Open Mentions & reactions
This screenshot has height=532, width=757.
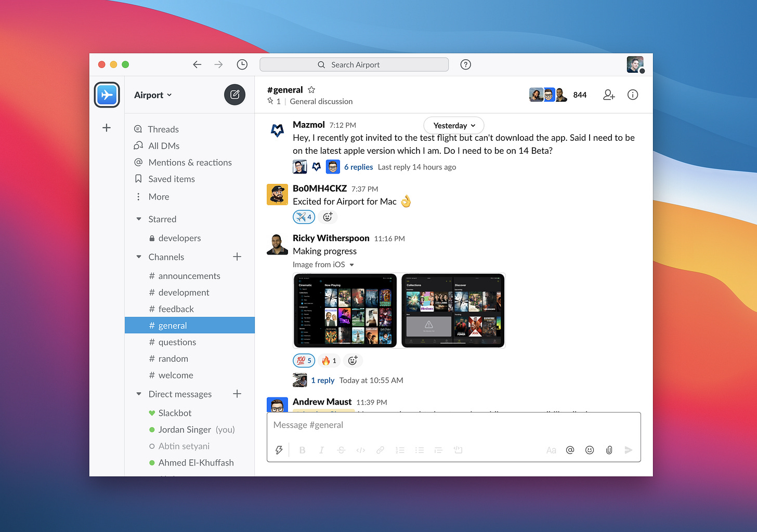point(190,163)
